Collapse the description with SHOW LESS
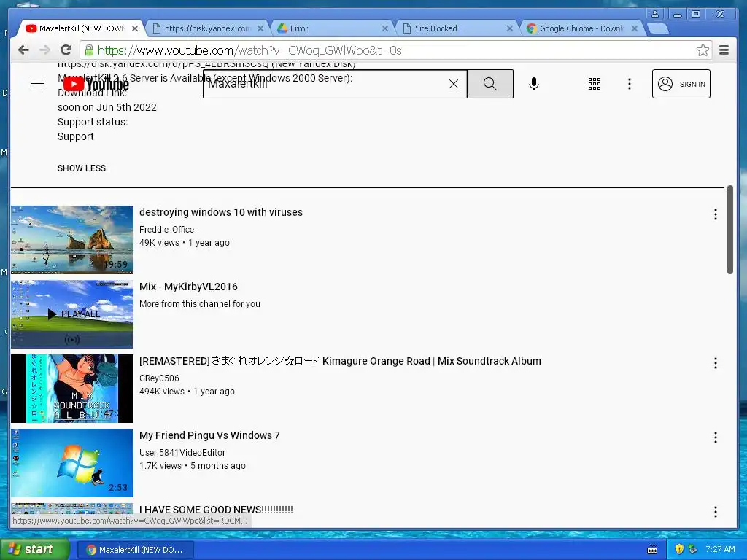747x560 pixels. click(82, 168)
